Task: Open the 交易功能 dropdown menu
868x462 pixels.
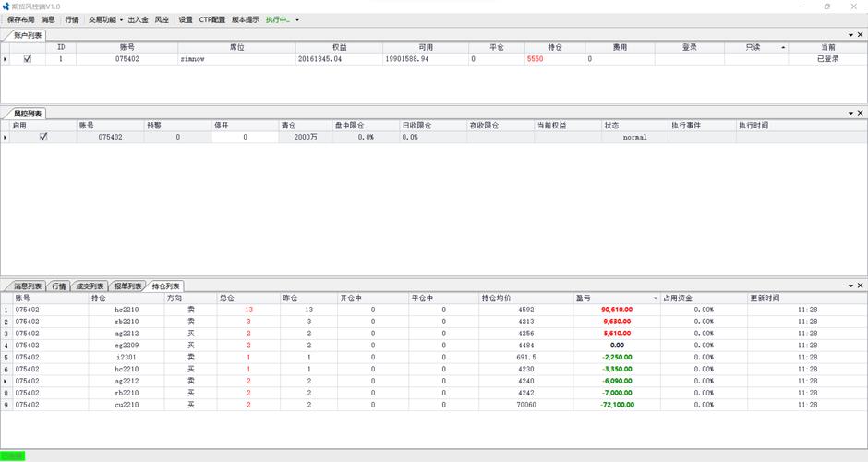Action: [x=105, y=19]
